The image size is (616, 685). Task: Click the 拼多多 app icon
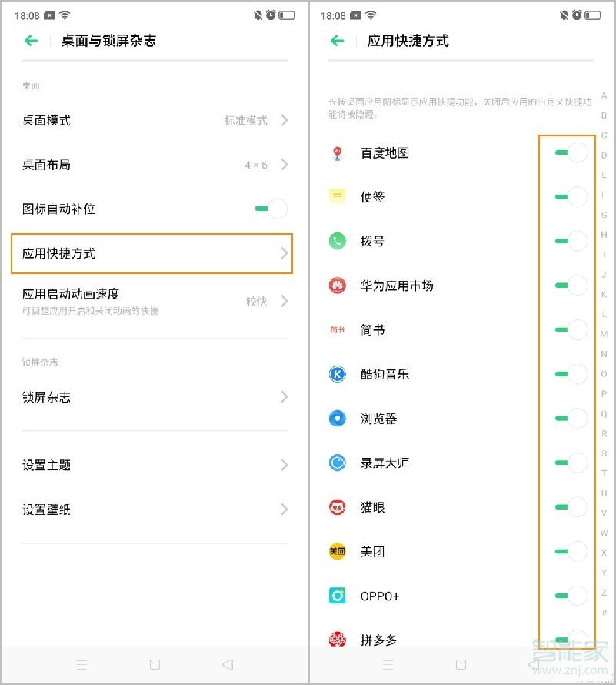(x=335, y=640)
